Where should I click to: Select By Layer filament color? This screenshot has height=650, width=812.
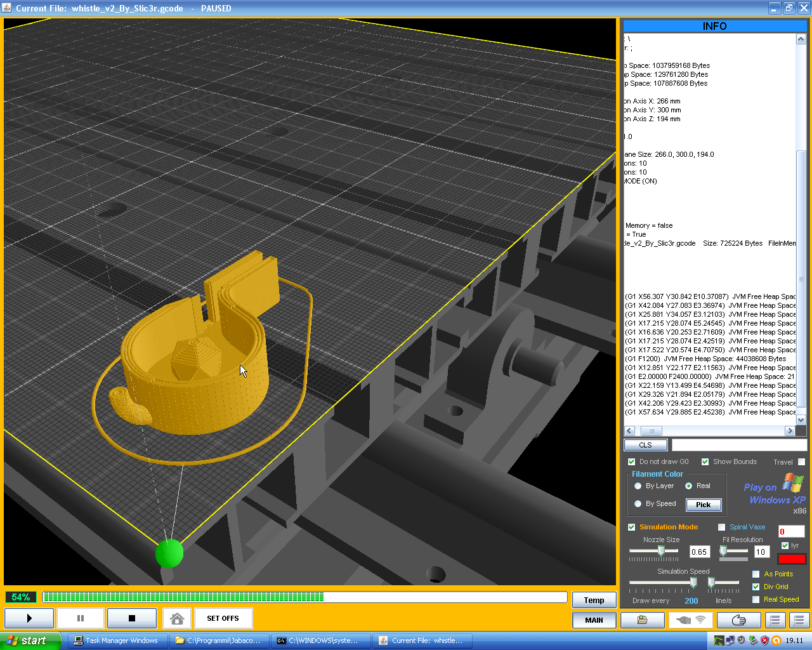(638, 486)
